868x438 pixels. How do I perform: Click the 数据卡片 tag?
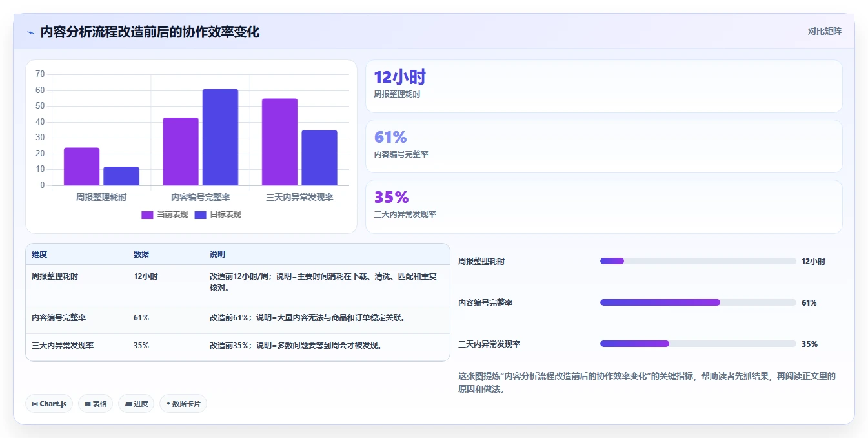tap(183, 404)
